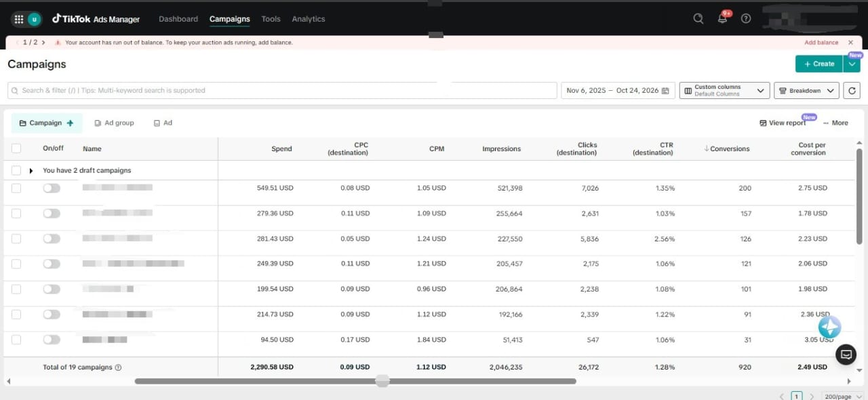Click the 521,398 impressions cell
868x400 pixels.
click(x=510, y=188)
